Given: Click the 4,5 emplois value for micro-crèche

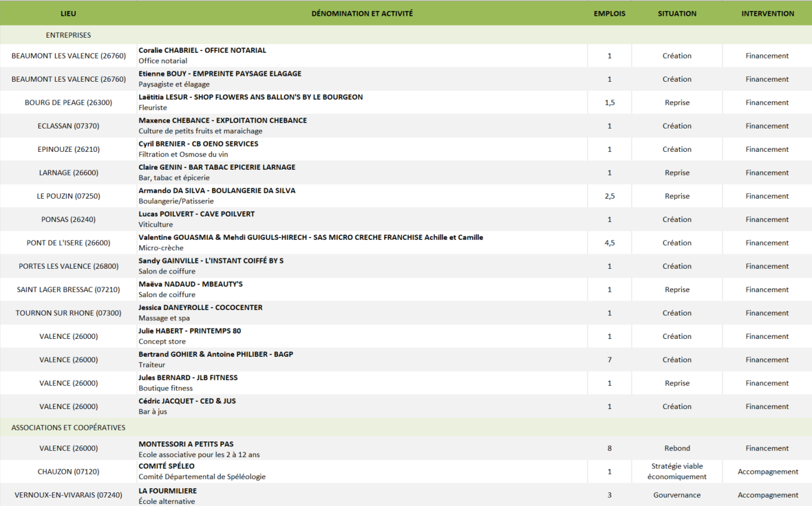Looking at the screenshot, I should pos(609,243).
